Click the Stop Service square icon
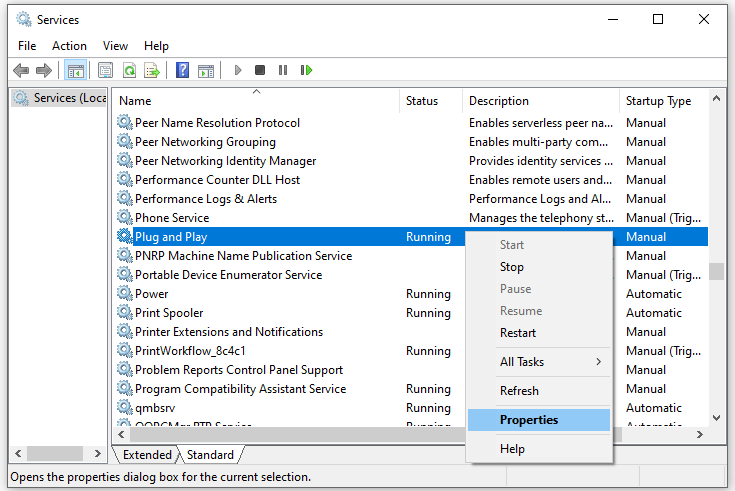The height and width of the screenshot is (491, 735). pos(260,70)
